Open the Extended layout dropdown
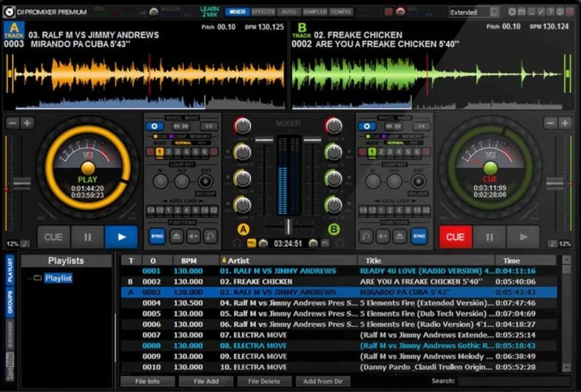Screen dimensions: 581x392 pos(474,12)
